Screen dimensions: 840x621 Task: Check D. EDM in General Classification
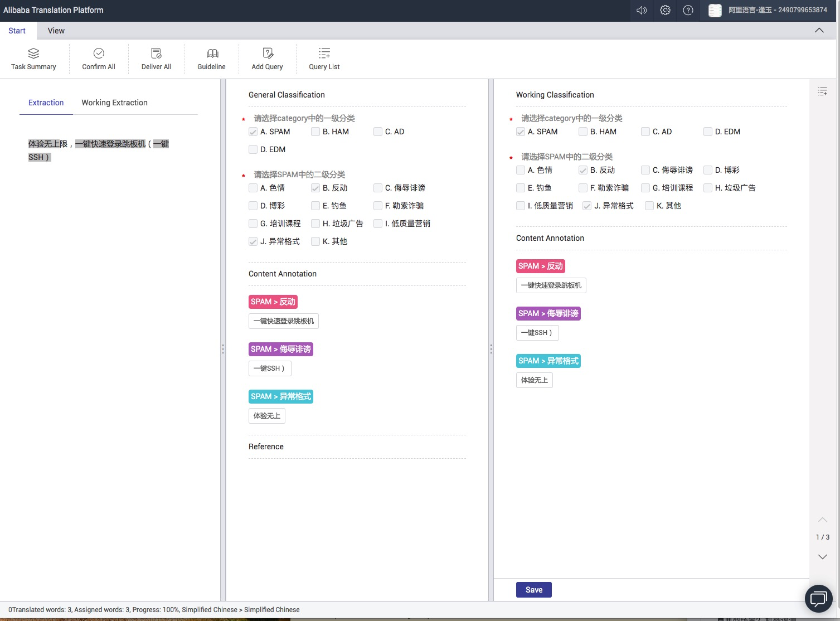point(253,149)
